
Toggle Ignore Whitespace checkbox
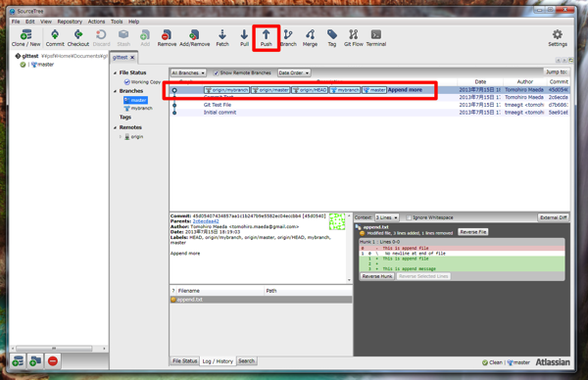tap(409, 217)
